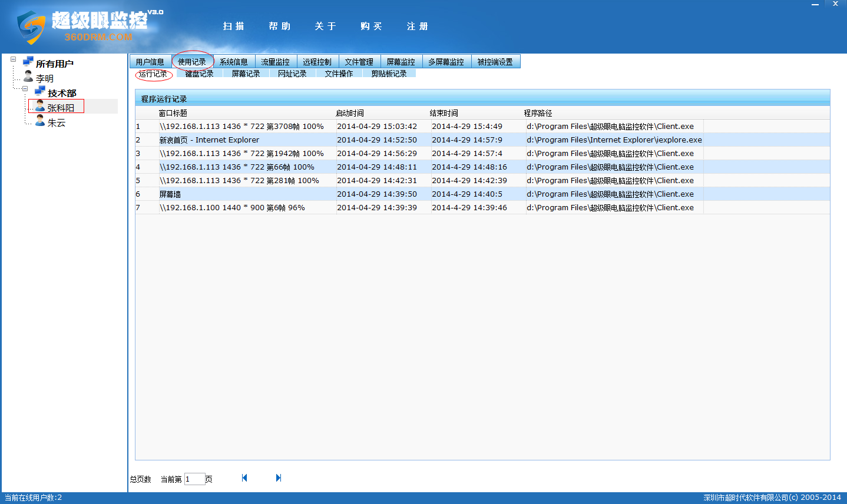Open the 网址记录 sub-tab
The image size is (847, 504).
click(x=292, y=73)
